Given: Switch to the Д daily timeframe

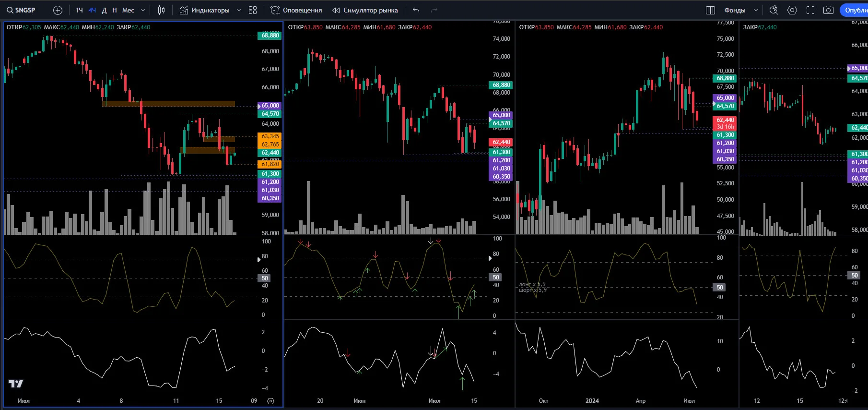Looking at the screenshot, I should 104,10.
